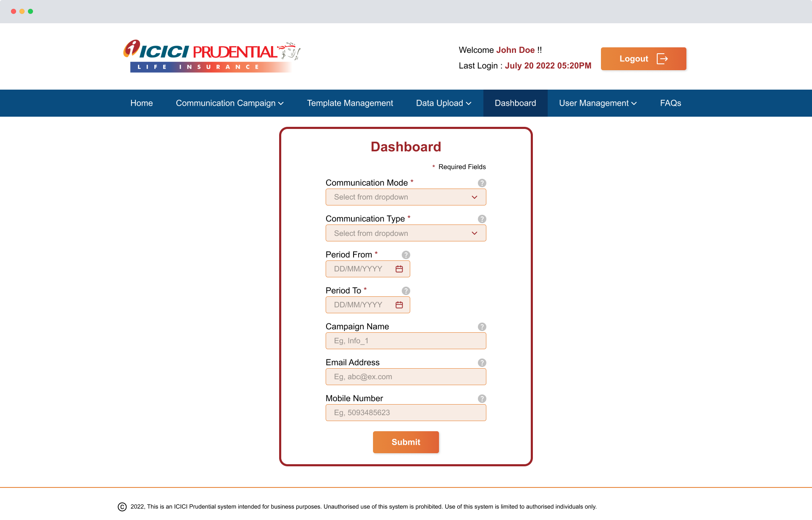The image size is (812, 520).
Task: Click the calendar icon for Period From
Action: coord(399,268)
